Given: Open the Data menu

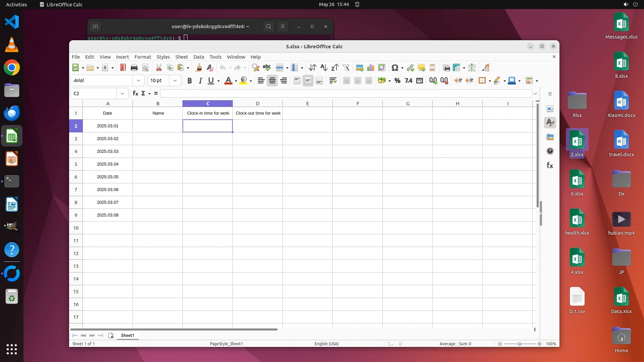Looking at the screenshot, I should tap(199, 57).
